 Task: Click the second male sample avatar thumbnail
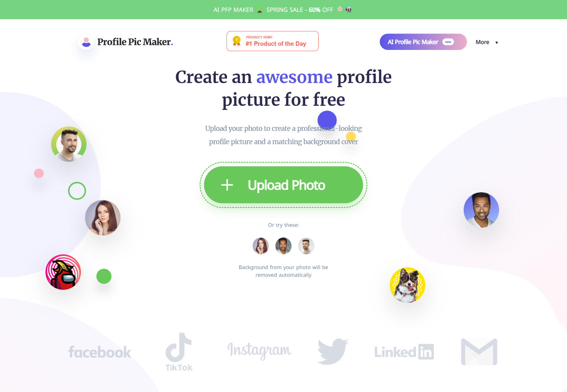coord(306,245)
